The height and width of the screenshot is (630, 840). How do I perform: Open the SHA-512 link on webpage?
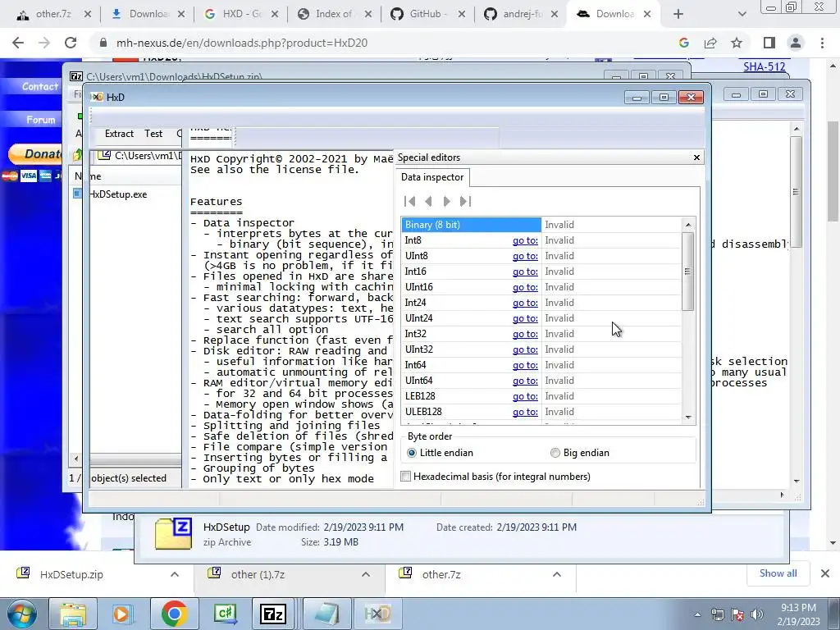[764, 67]
